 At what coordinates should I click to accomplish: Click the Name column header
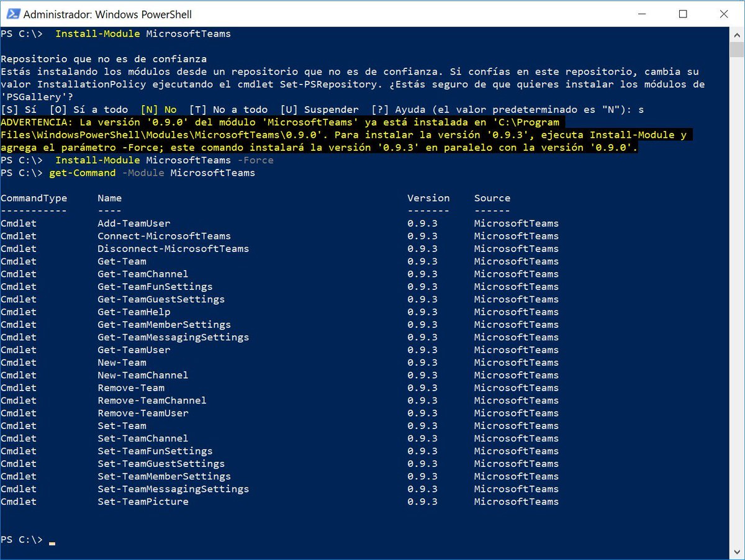pyautogui.click(x=109, y=198)
